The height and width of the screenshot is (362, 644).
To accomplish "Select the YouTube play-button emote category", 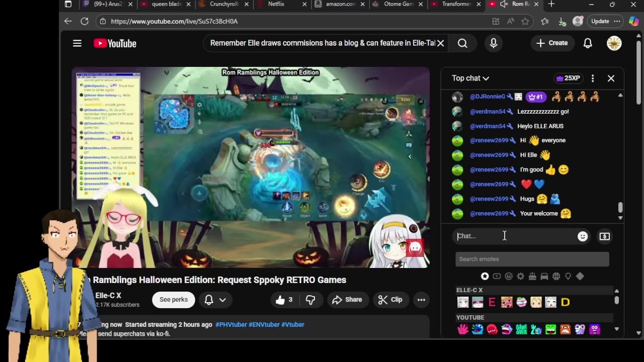I will (x=497, y=276).
